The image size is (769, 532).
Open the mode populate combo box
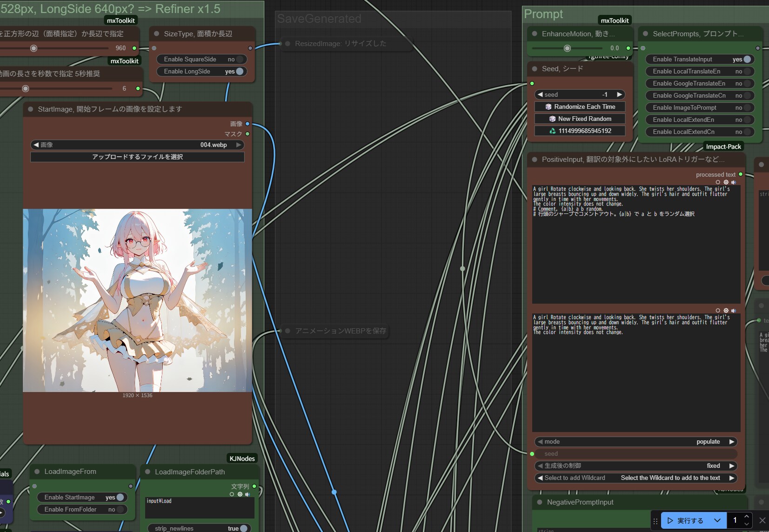pos(635,442)
